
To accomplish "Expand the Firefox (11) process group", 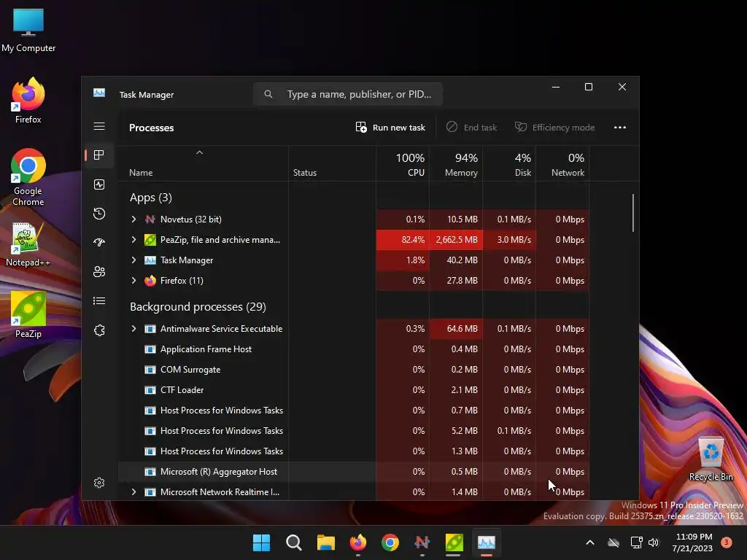I will [134, 281].
